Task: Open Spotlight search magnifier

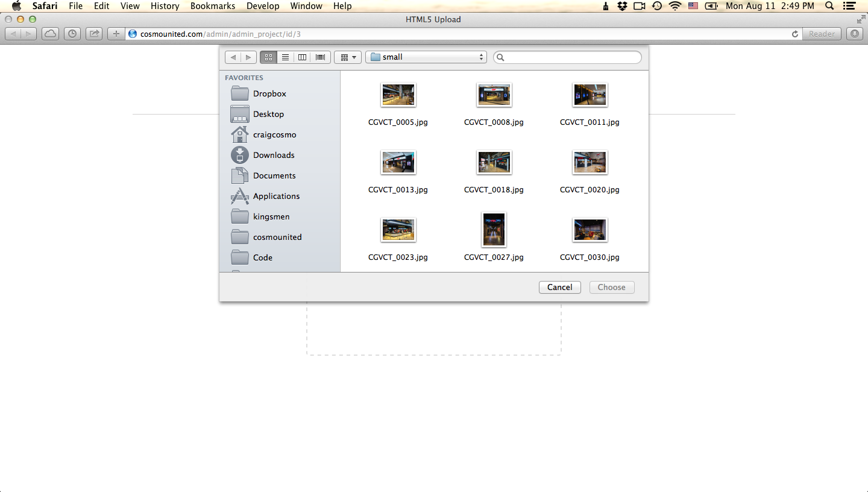Action: click(x=829, y=6)
